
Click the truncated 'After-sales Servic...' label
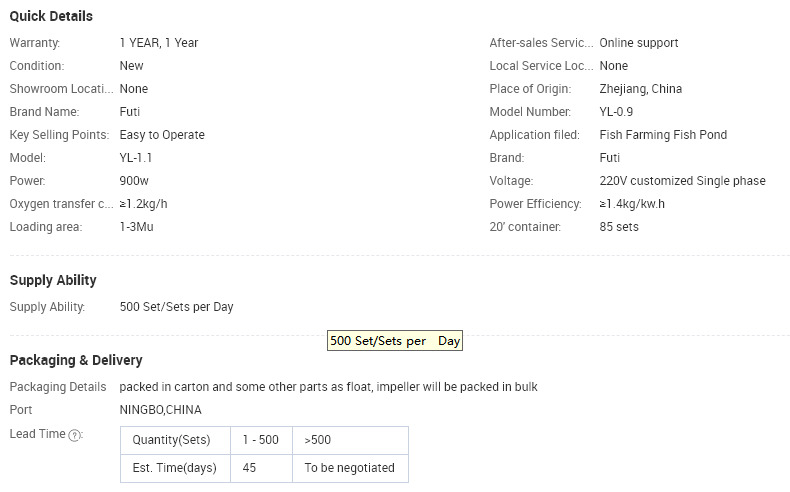click(x=541, y=43)
